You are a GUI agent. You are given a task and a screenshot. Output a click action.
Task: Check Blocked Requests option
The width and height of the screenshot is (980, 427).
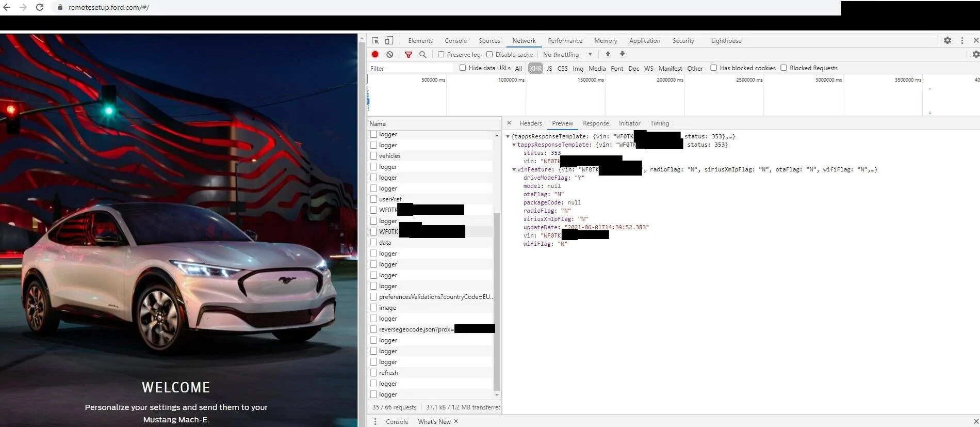click(x=784, y=68)
